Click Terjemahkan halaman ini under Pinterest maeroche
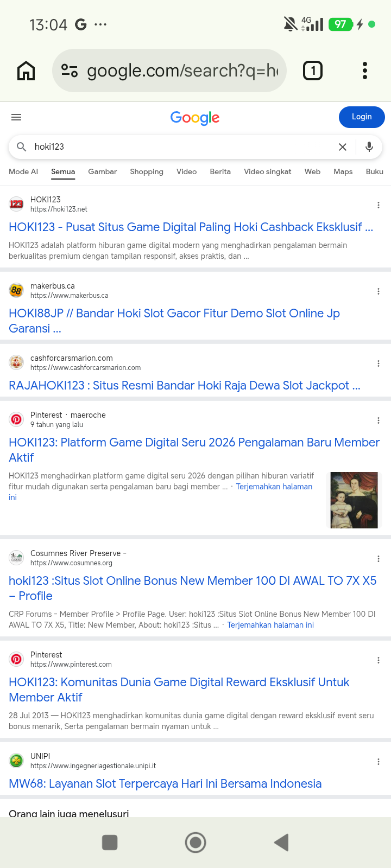The width and height of the screenshot is (391, 868). click(x=274, y=487)
